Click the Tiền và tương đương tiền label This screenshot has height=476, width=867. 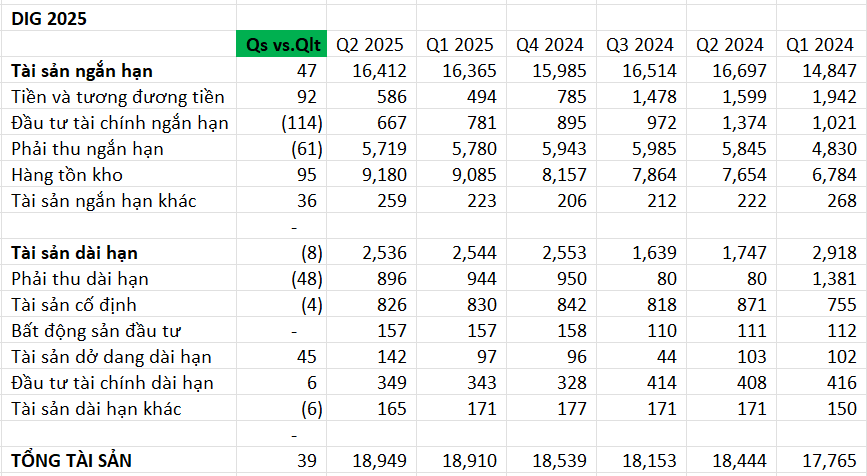coord(118,97)
